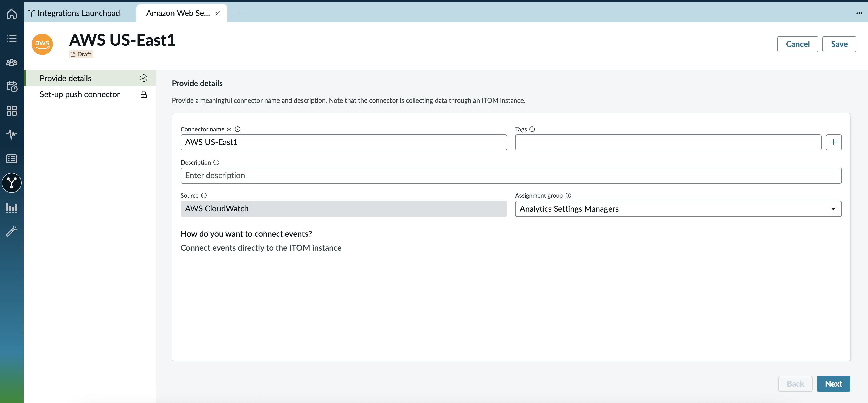
Task: Open the list view sidebar icon
Action: [x=12, y=38]
